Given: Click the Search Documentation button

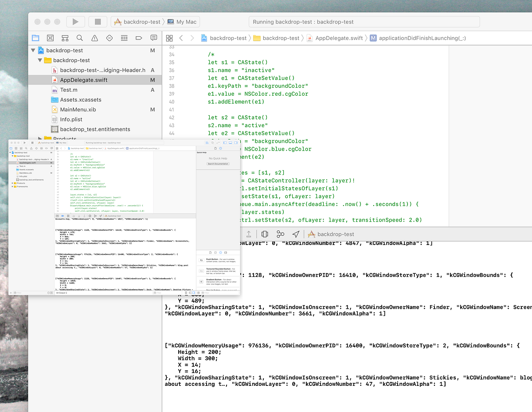Looking at the screenshot, I should (x=218, y=164).
